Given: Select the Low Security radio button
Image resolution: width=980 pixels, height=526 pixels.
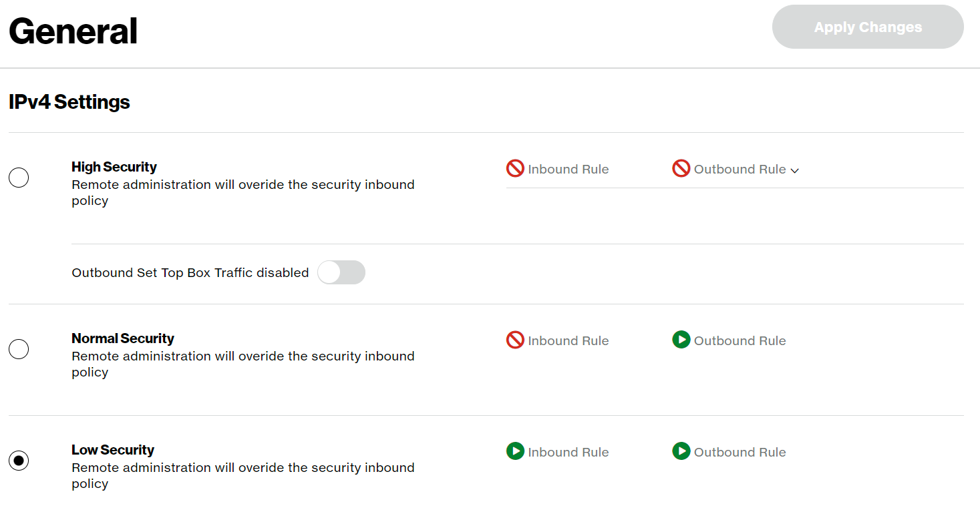Looking at the screenshot, I should (19, 461).
